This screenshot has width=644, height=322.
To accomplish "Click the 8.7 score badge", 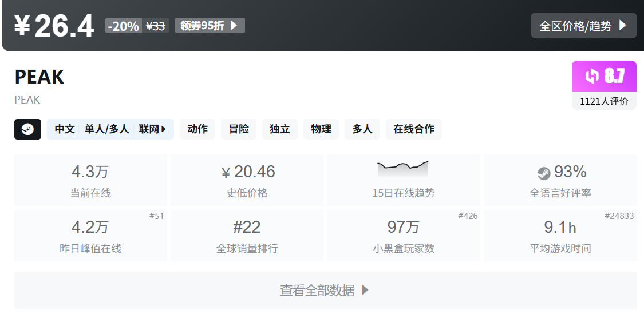I will pyautogui.click(x=604, y=76).
